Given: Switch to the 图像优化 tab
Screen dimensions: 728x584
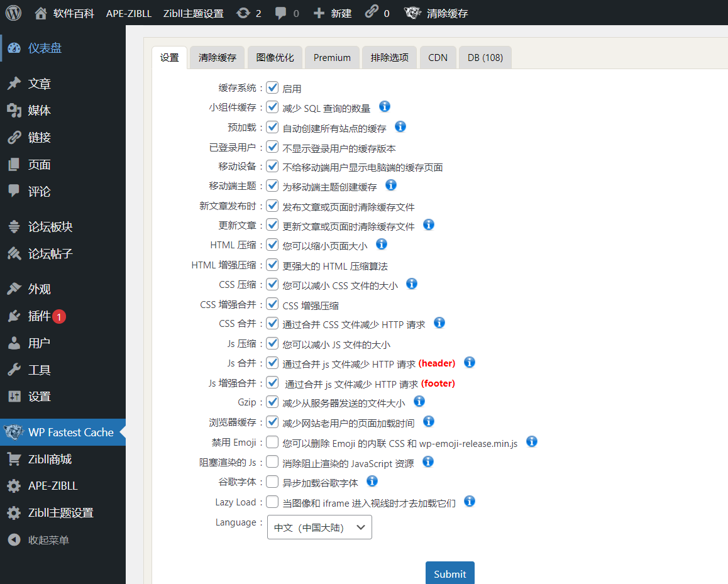Looking at the screenshot, I should (275, 58).
